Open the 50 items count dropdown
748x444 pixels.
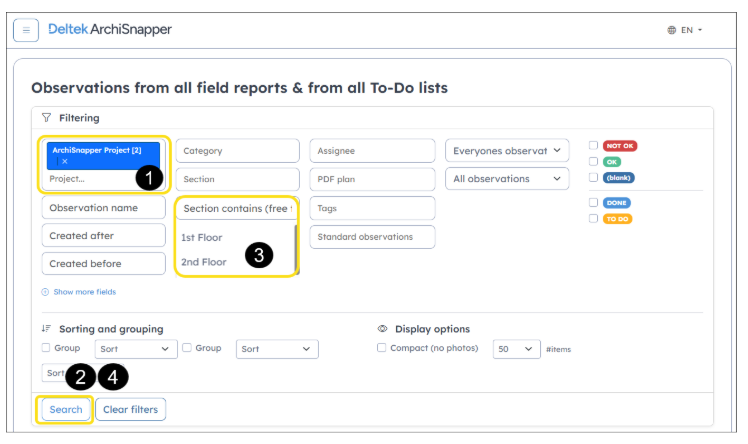517,349
